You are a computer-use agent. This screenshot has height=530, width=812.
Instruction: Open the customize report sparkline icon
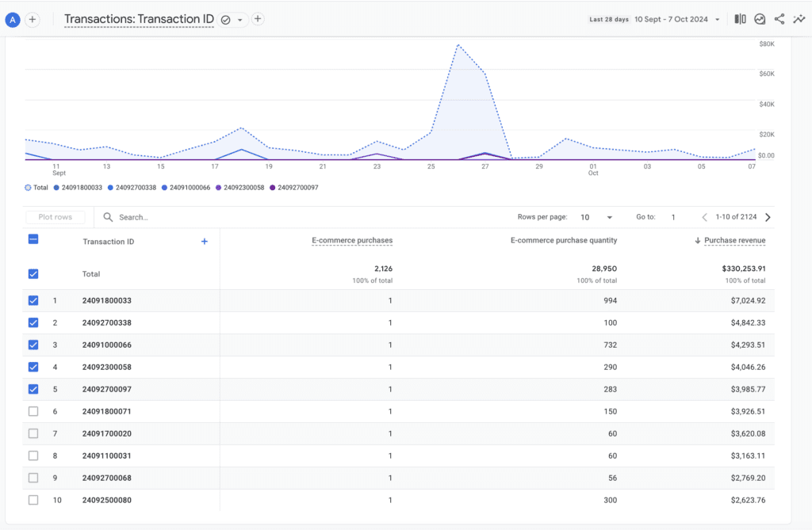coord(799,19)
